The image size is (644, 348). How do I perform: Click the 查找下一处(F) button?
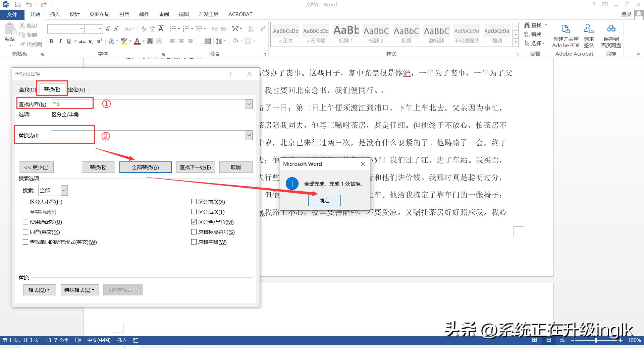196,167
